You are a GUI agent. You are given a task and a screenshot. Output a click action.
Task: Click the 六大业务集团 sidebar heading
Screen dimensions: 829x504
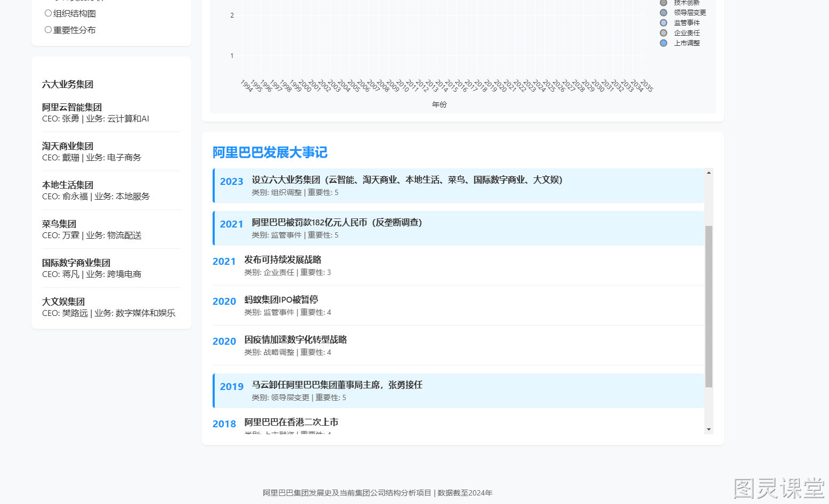(68, 85)
